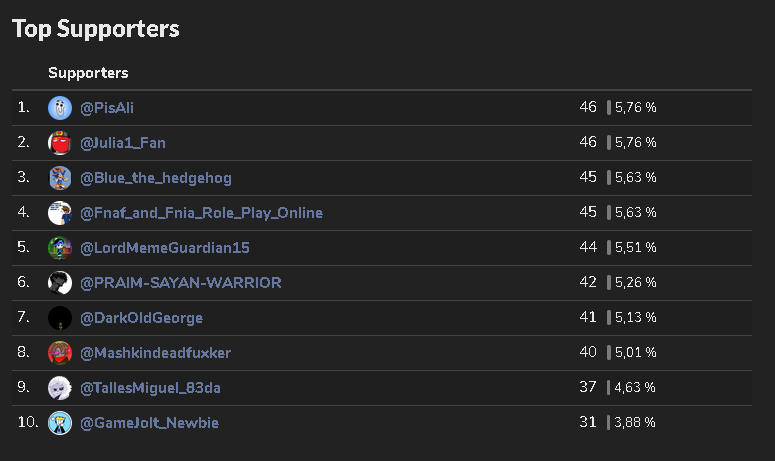Visit @Julia1_Fan's profile
The width and height of the screenshot is (775, 461).
(x=123, y=143)
